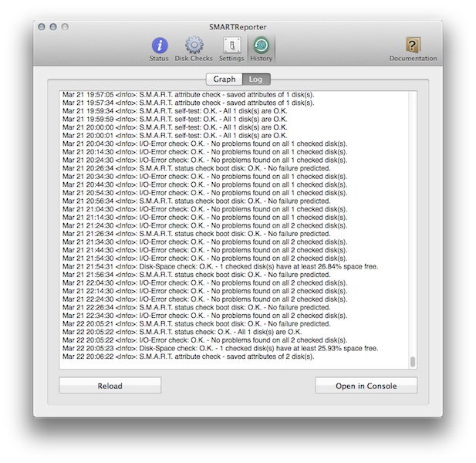Screen dimensions: 476x463
Task: Click the Mar 22 20:06:22 log line
Action: (x=189, y=357)
